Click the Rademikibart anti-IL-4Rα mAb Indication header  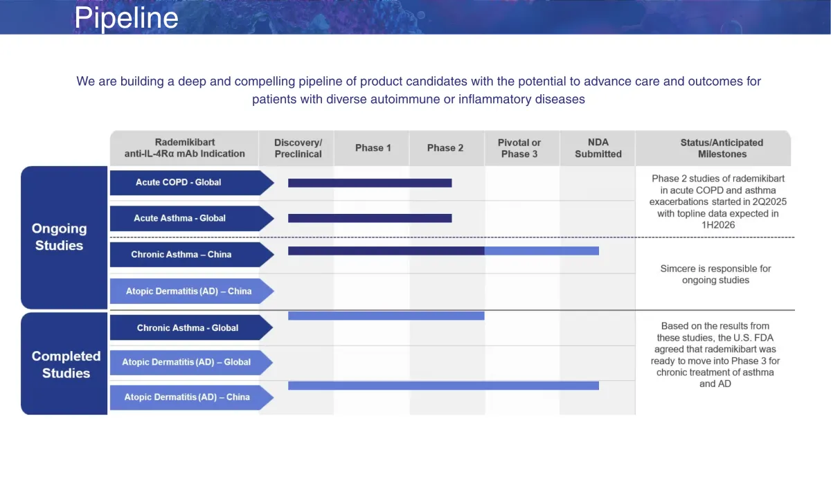point(184,148)
